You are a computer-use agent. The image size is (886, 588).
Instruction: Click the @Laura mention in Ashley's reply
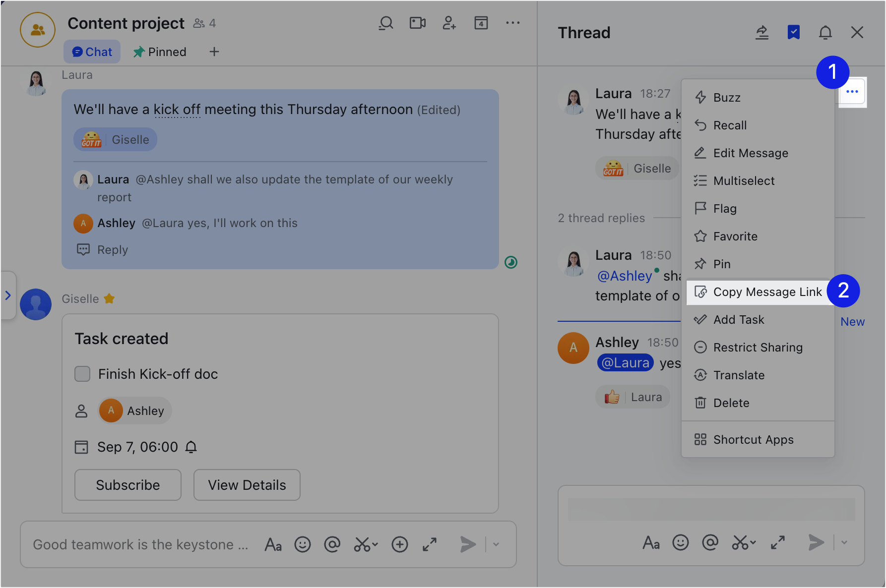point(625,363)
